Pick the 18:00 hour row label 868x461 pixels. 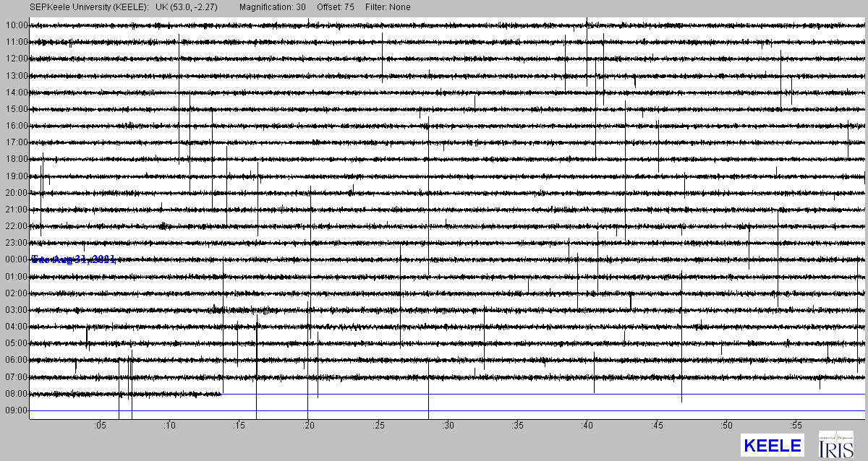pyautogui.click(x=16, y=159)
